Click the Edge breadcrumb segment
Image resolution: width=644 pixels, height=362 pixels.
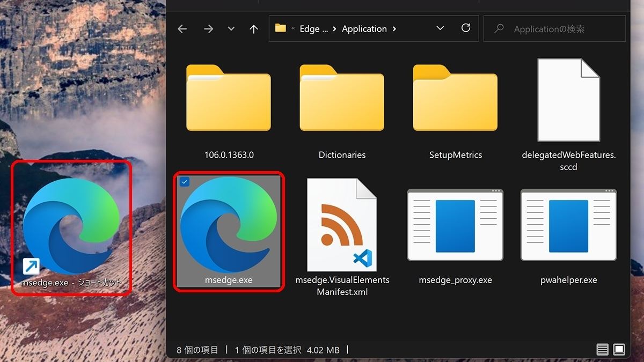click(x=313, y=29)
